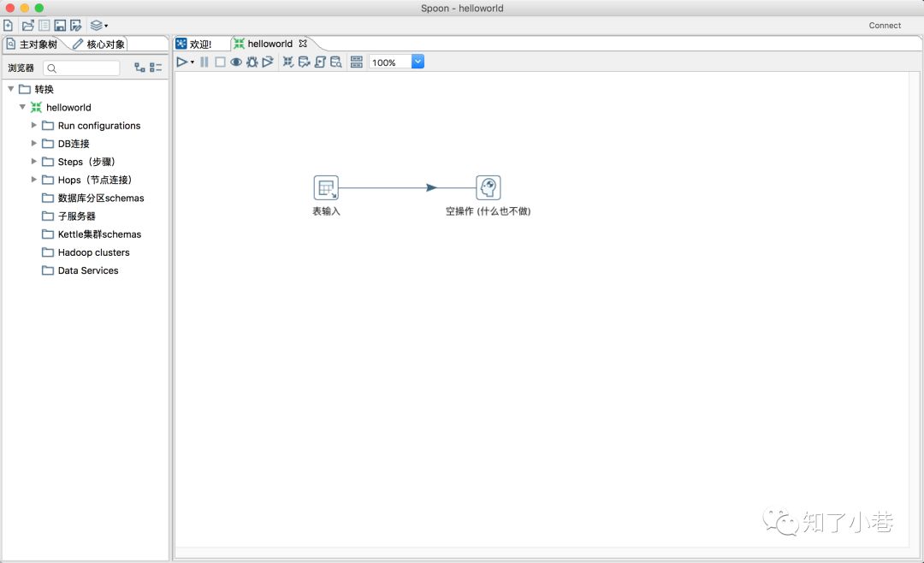Click the Explore repository toolbar icon
924x563 pixels.
click(44, 26)
